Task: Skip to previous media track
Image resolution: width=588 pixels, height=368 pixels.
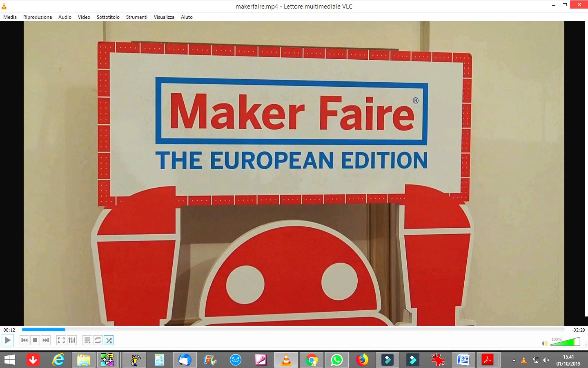Action: coord(24,340)
